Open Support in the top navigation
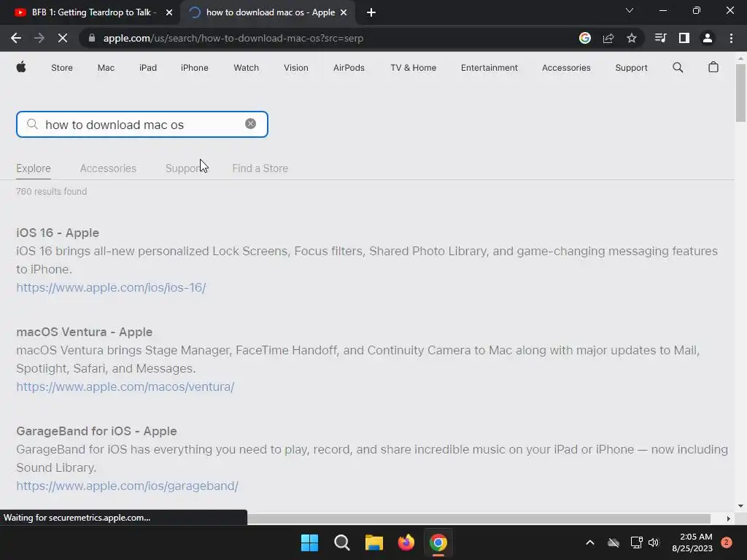This screenshot has height=560, width=747. pos(631,68)
